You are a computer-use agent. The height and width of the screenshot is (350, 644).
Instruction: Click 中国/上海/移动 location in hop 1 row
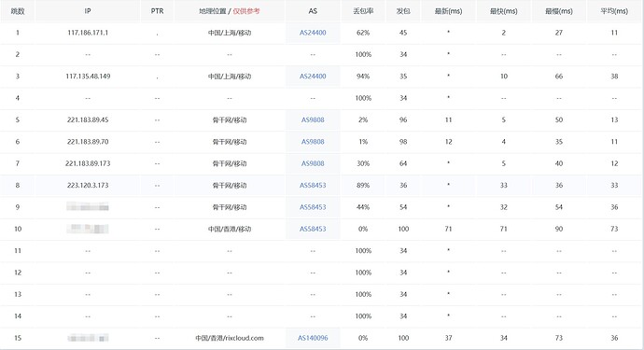coord(230,33)
